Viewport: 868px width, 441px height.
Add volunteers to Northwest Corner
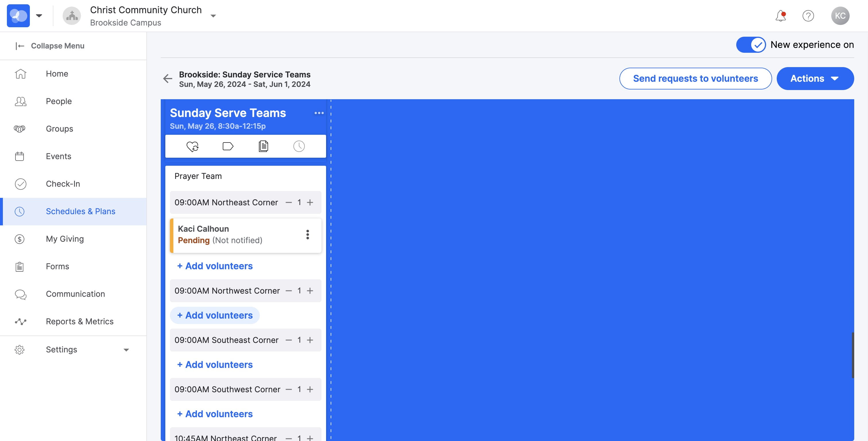tap(215, 315)
